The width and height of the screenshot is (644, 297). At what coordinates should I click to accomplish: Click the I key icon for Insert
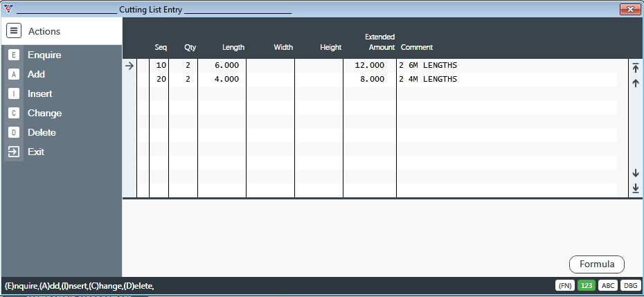(x=14, y=93)
